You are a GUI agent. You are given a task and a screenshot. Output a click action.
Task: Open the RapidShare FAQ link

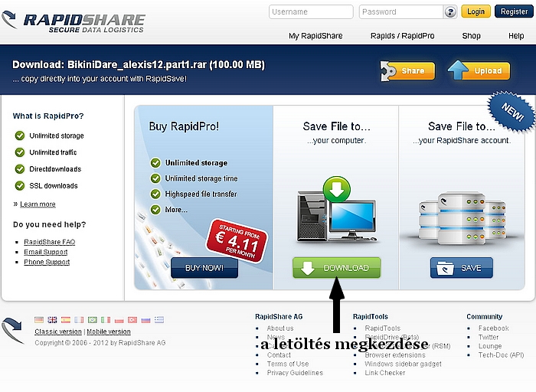(x=50, y=242)
